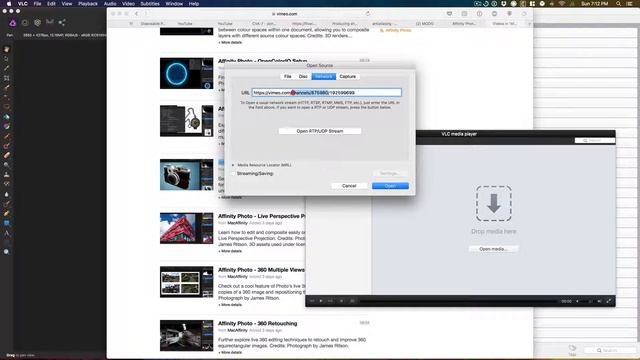The width and height of the screenshot is (640, 360).
Task: Click the URL input field in dialog
Action: pyautogui.click(x=327, y=93)
